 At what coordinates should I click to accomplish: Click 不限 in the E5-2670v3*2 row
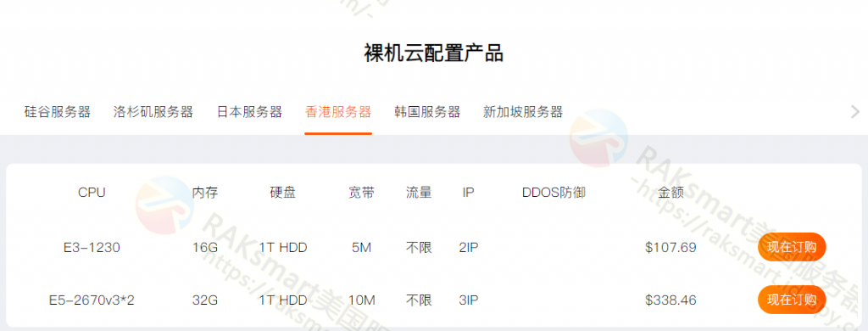click(419, 300)
